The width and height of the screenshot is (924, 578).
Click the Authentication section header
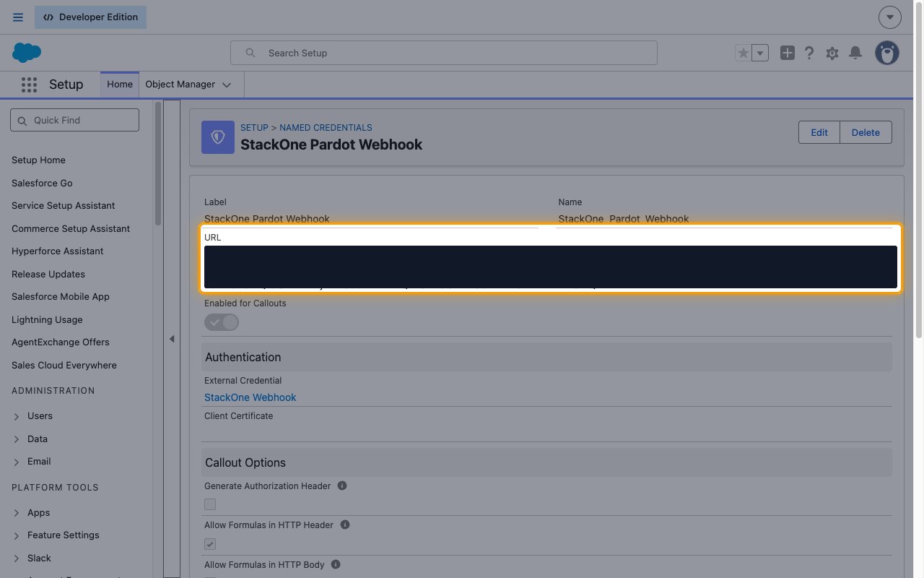pyautogui.click(x=546, y=357)
